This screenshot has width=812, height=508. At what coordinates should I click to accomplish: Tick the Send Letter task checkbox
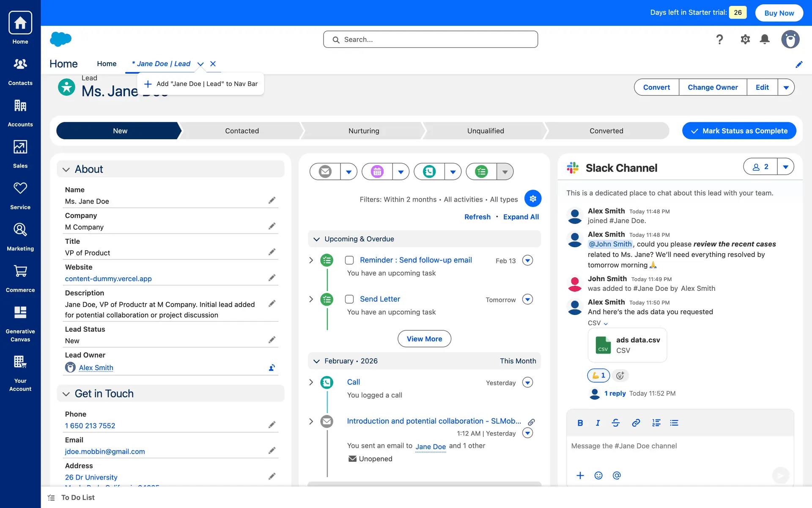(x=349, y=299)
